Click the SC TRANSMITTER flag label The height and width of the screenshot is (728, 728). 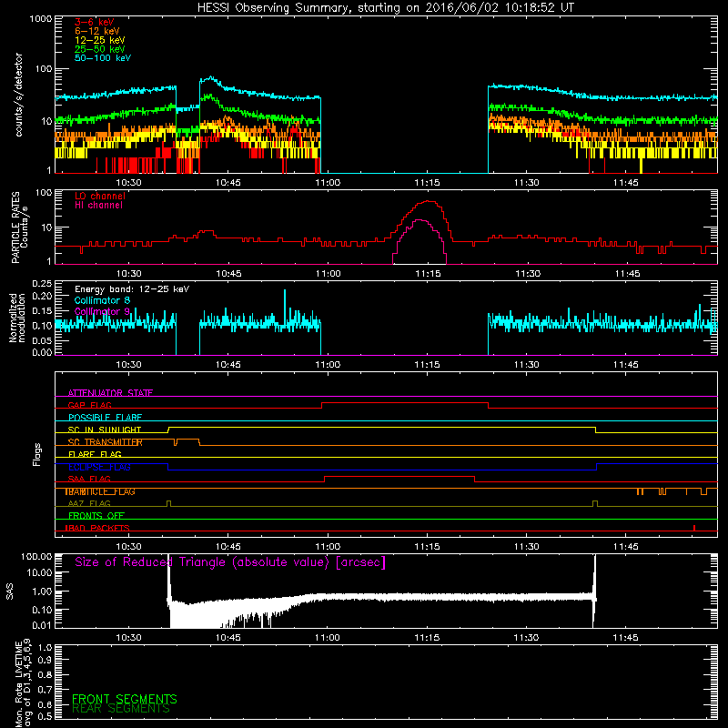coord(105,442)
